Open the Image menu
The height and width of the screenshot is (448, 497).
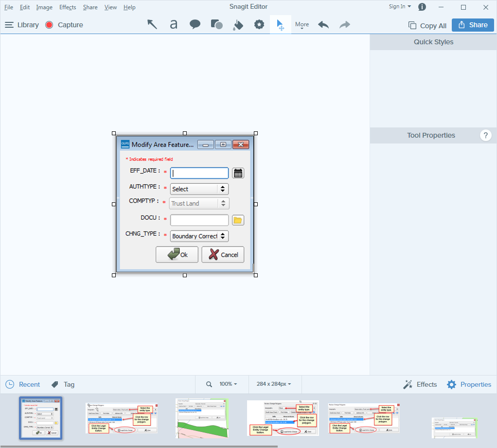point(44,7)
